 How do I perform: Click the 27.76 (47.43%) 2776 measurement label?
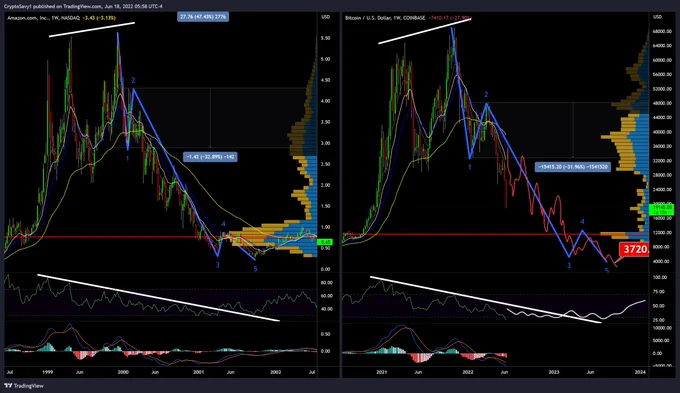tap(203, 17)
